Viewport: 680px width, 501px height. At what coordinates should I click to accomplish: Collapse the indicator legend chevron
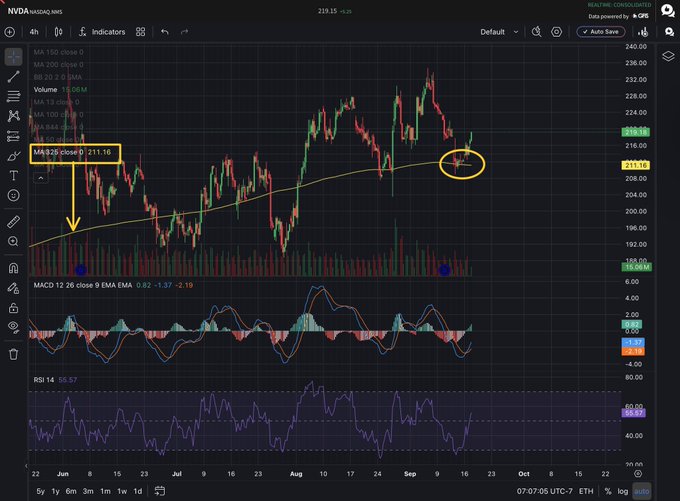pyautogui.click(x=41, y=178)
